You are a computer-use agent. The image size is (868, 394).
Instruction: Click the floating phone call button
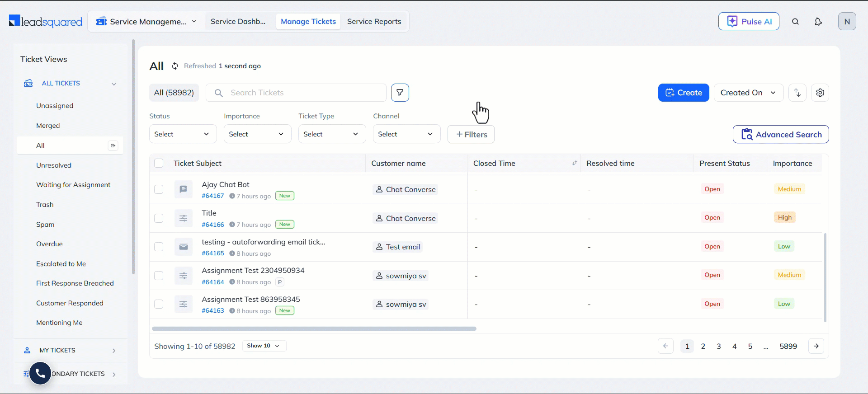[40, 373]
